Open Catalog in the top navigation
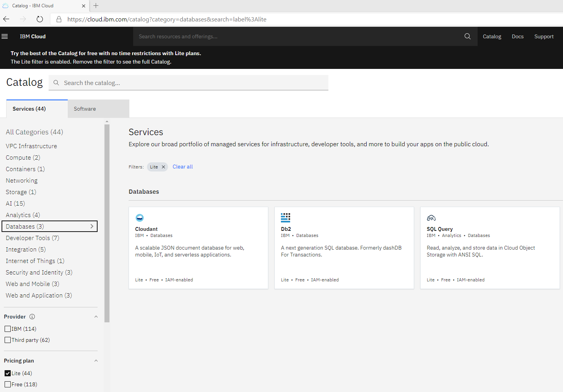The image size is (563, 392). (492, 36)
